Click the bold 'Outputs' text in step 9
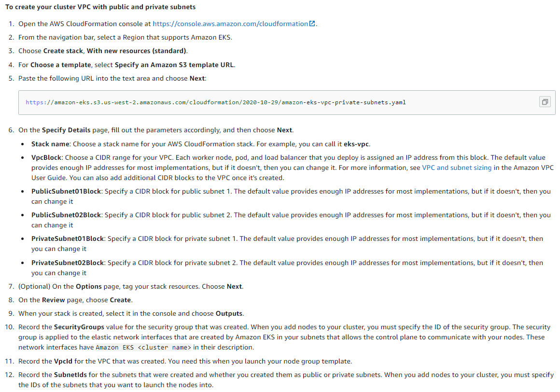Viewport: 560px width, 392px height. [229, 313]
